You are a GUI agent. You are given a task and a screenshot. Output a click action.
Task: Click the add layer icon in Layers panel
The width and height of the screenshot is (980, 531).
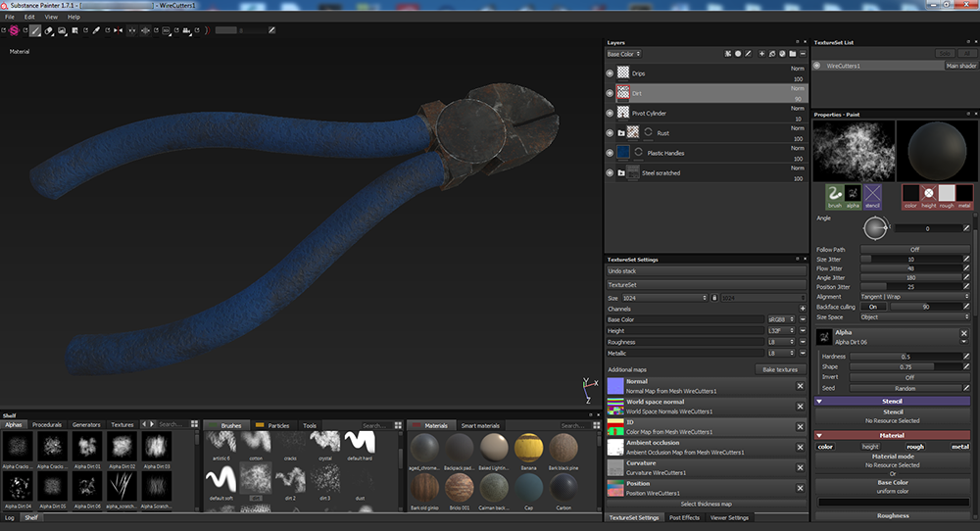point(760,53)
